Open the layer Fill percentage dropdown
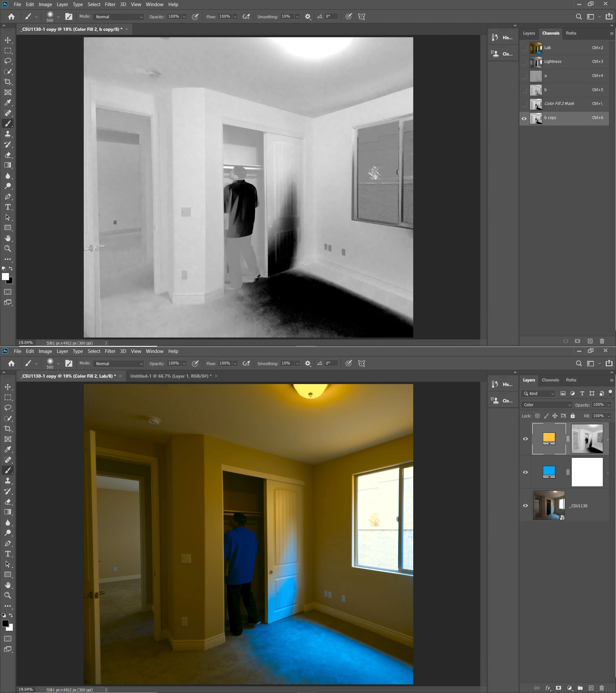The image size is (616, 693). pos(609,416)
